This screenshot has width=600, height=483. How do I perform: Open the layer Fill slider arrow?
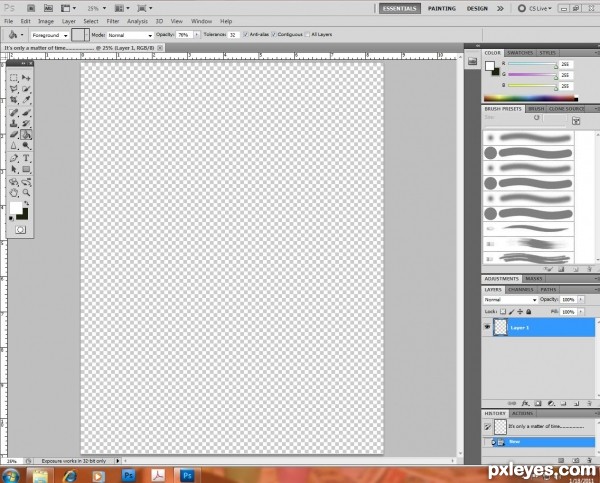(x=581, y=312)
